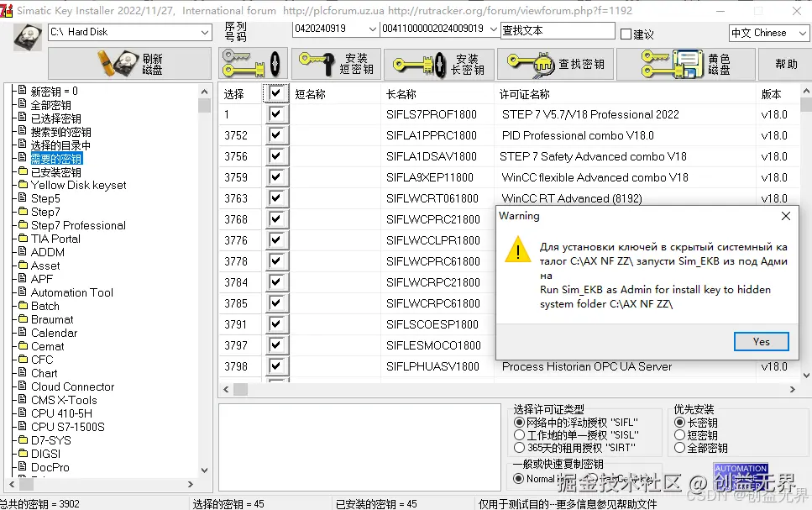Click the Cloud Connector document icon
The width and height of the screenshot is (812, 510).
[23, 386]
